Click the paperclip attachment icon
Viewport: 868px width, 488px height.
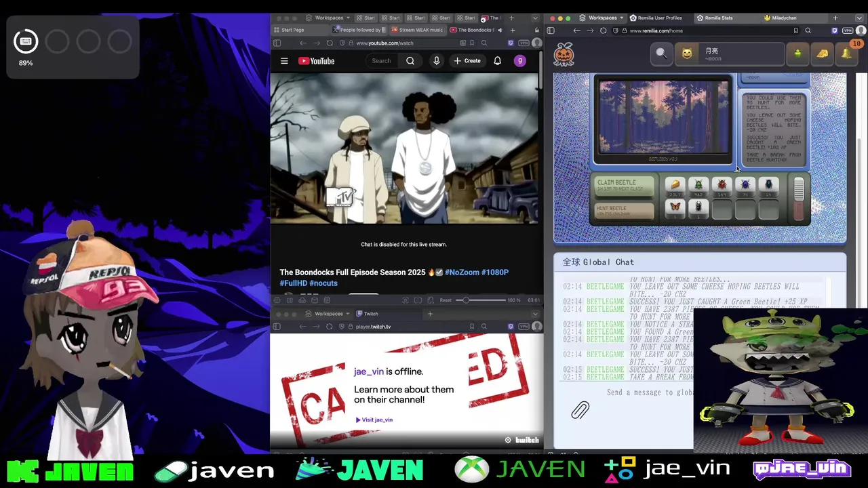point(580,410)
